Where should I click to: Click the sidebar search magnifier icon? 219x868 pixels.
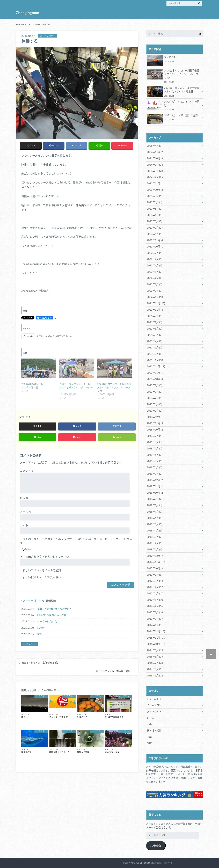pyautogui.click(x=200, y=34)
